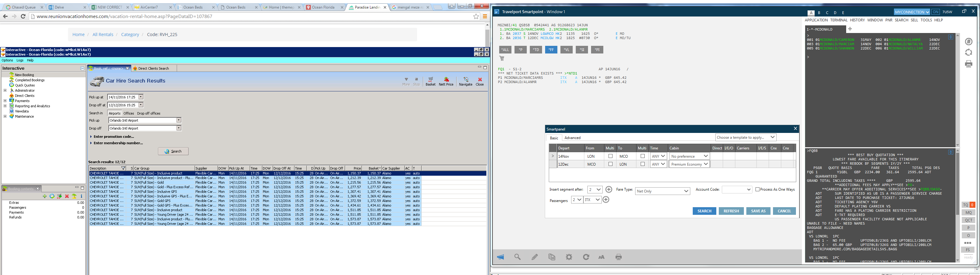Click the printer icon beside terminal window
The image size is (980, 275).
(x=969, y=64)
